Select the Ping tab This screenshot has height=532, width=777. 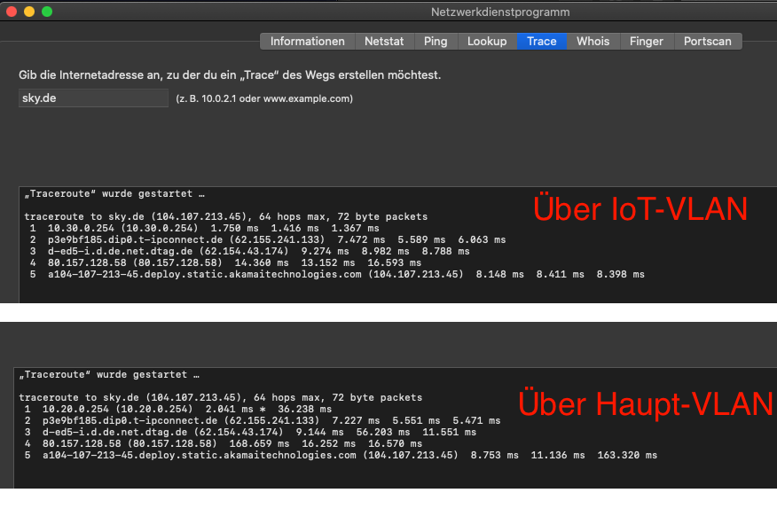point(436,41)
